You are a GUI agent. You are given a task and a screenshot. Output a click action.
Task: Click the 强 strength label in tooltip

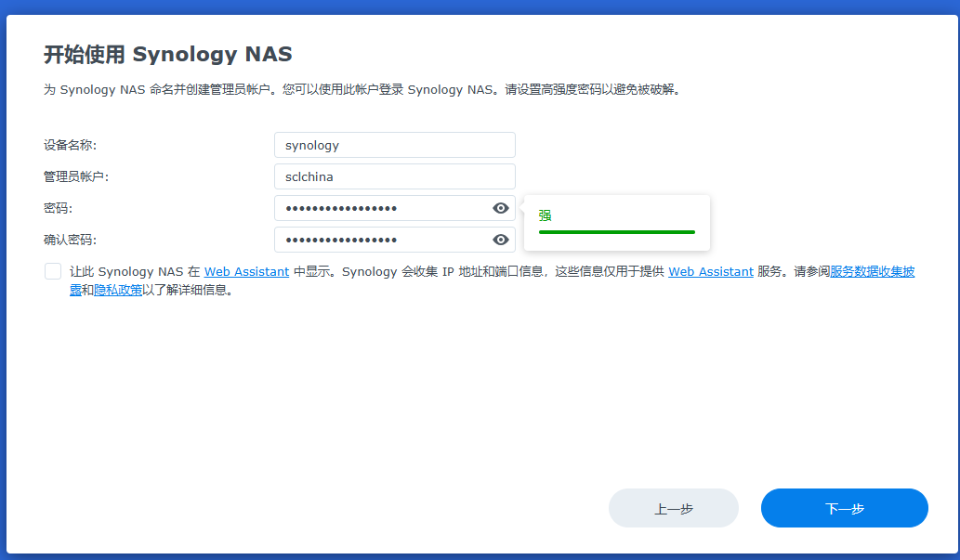[x=545, y=215]
